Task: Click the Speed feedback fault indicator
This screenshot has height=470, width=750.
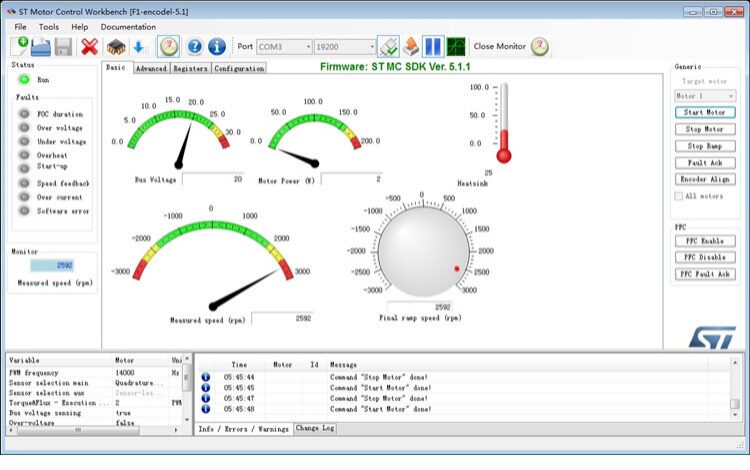Action: tap(24, 183)
